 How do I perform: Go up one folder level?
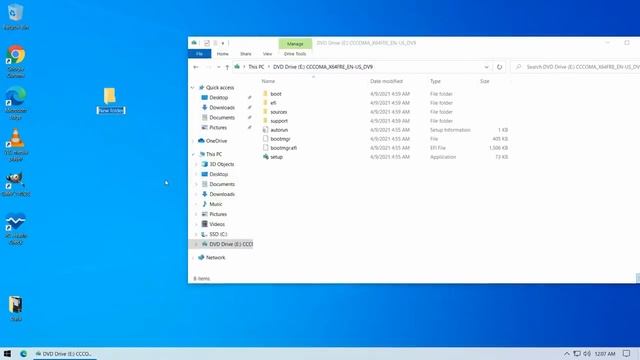coord(227,67)
